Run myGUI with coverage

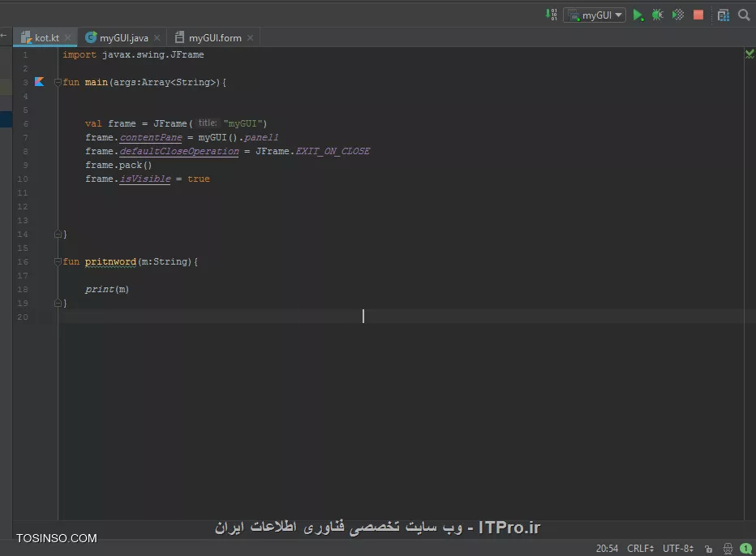point(678,15)
